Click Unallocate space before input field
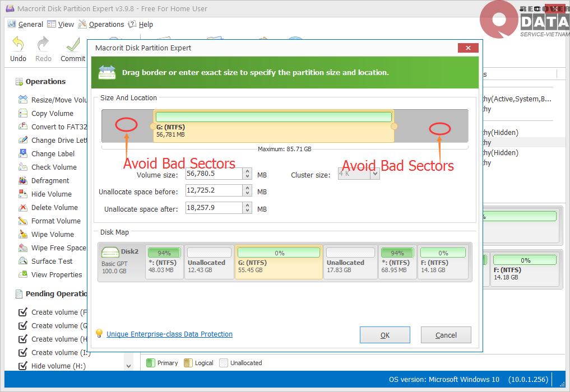The width and height of the screenshot is (570, 392). point(214,190)
